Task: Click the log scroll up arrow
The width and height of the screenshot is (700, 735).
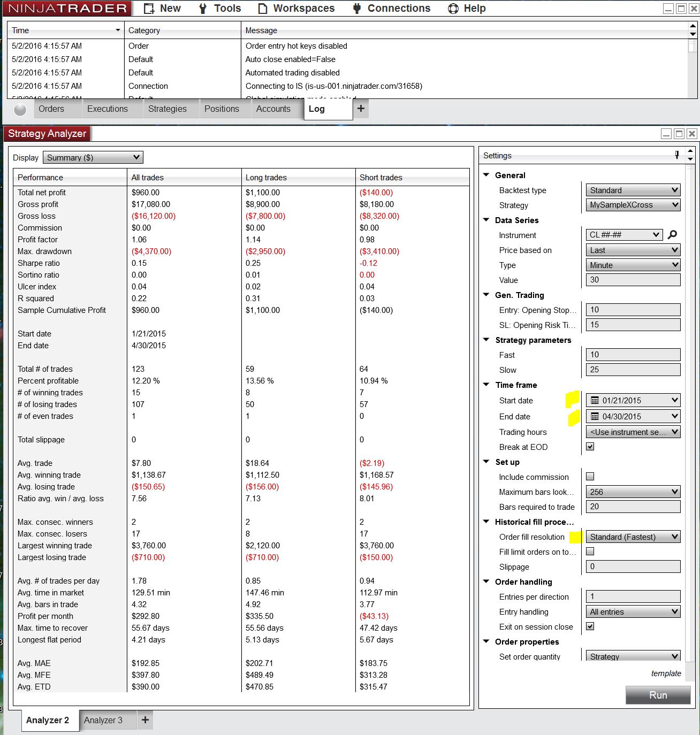Action: point(693,26)
